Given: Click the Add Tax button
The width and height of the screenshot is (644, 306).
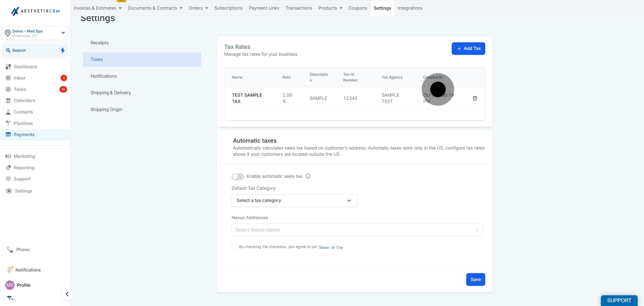Looking at the screenshot, I should (468, 49).
